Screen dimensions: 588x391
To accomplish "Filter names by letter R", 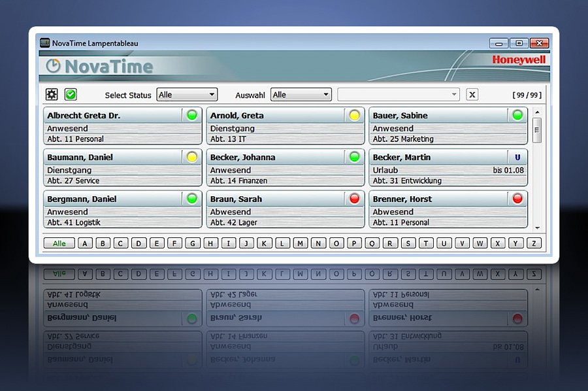I will 390,243.
